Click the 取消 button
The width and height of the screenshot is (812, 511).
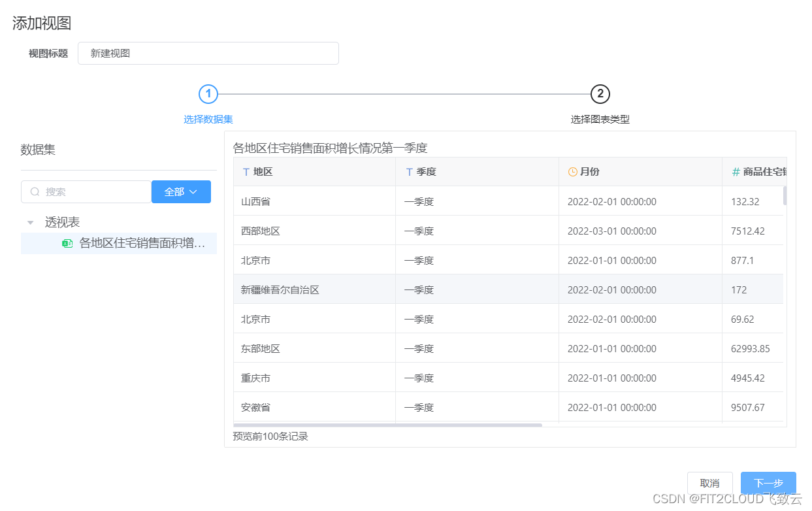[710, 483]
